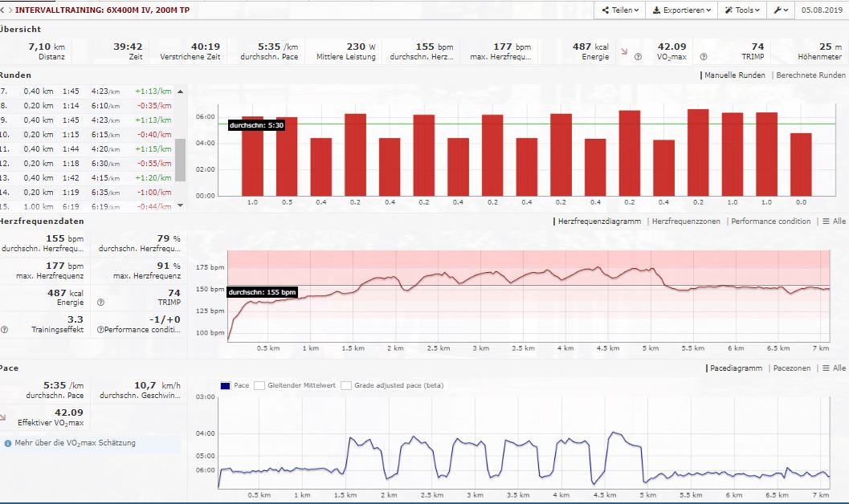The width and height of the screenshot is (849, 504).
Task: Click the help icon beside VO2max
Action: click(x=638, y=57)
